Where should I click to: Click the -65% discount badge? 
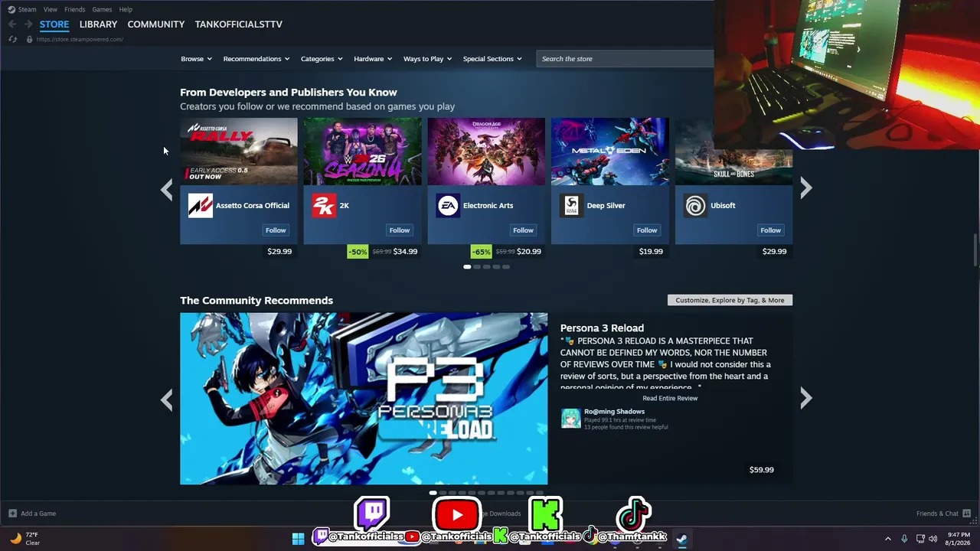pos(481,252)
